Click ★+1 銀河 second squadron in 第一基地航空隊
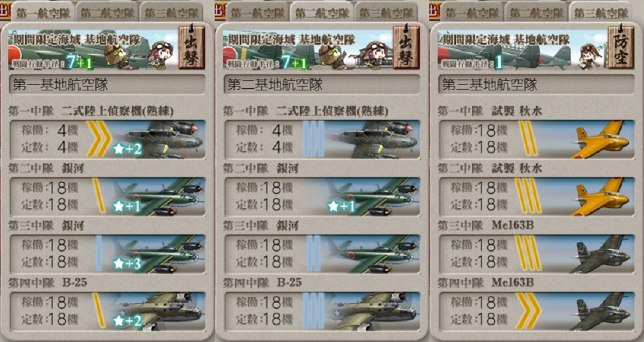The height and width of the screenshot is (342, 644). tap(108, 197)
